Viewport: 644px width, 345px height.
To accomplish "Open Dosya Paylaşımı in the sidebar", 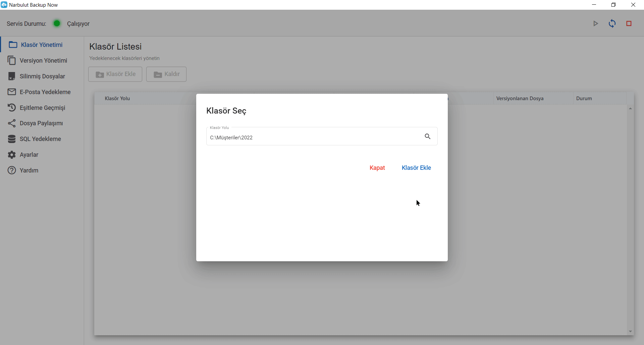I will click(42, 123).
